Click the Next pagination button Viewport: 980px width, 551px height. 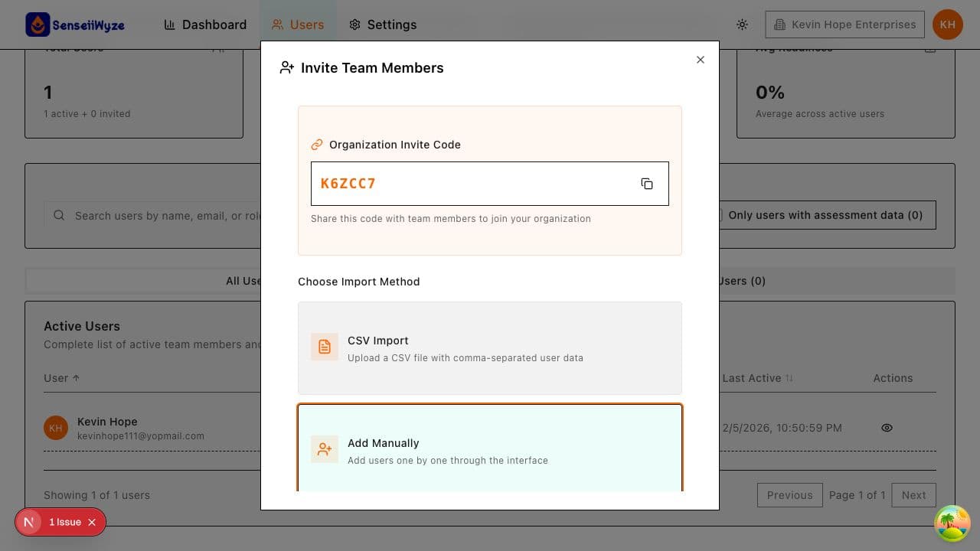coord(913,495)
